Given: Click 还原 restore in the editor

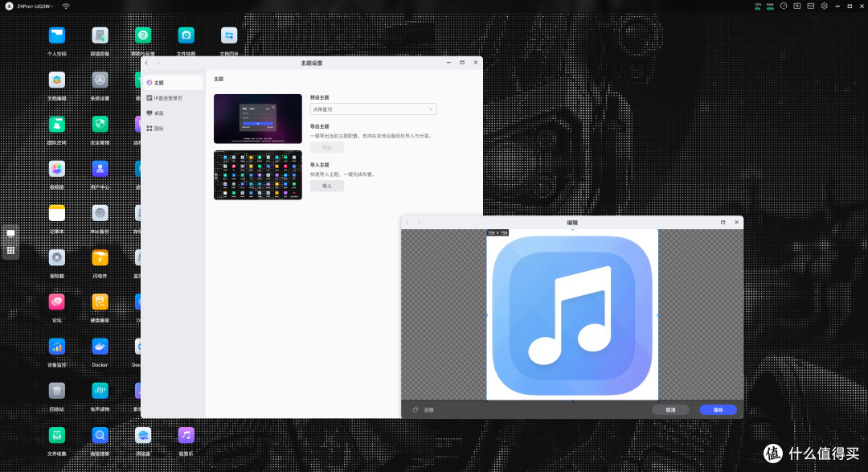Looking at the screenshot, I should pyautogui.click(x=424, y=410).
